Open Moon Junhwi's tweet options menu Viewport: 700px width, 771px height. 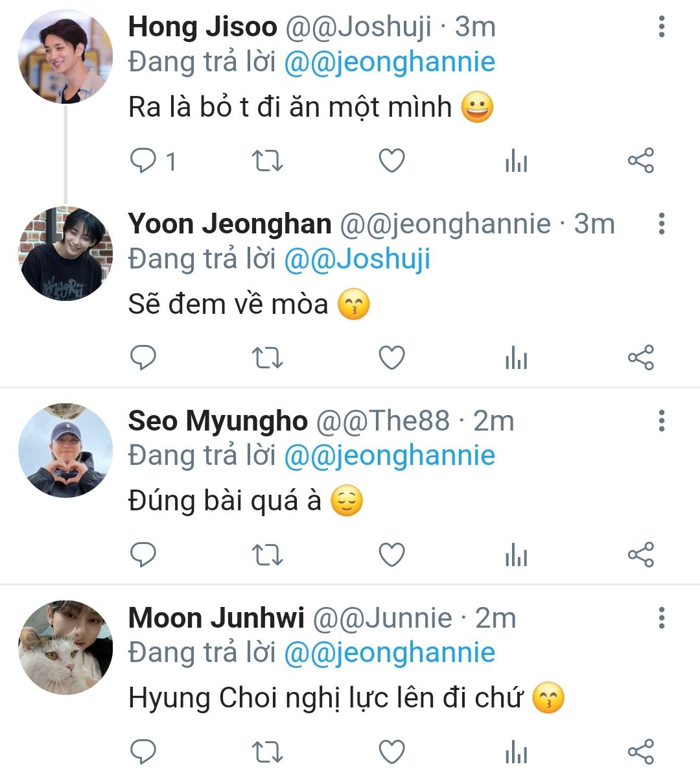[662, 617]
